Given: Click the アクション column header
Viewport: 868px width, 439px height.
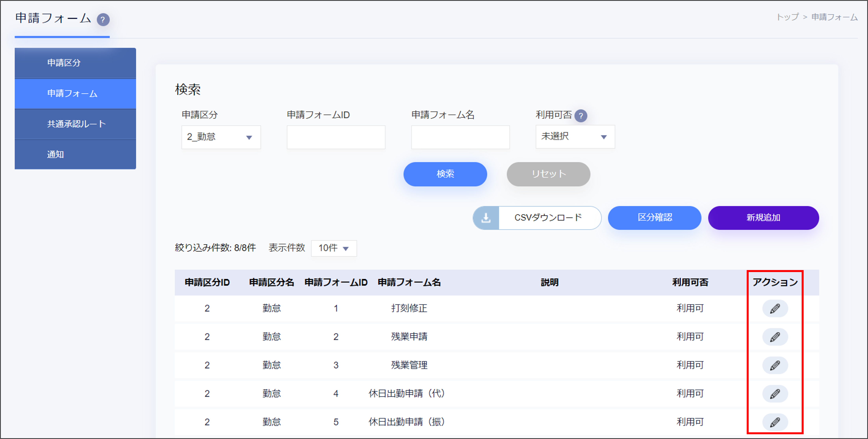Looking at the screenshot, I should pos(775,282).
